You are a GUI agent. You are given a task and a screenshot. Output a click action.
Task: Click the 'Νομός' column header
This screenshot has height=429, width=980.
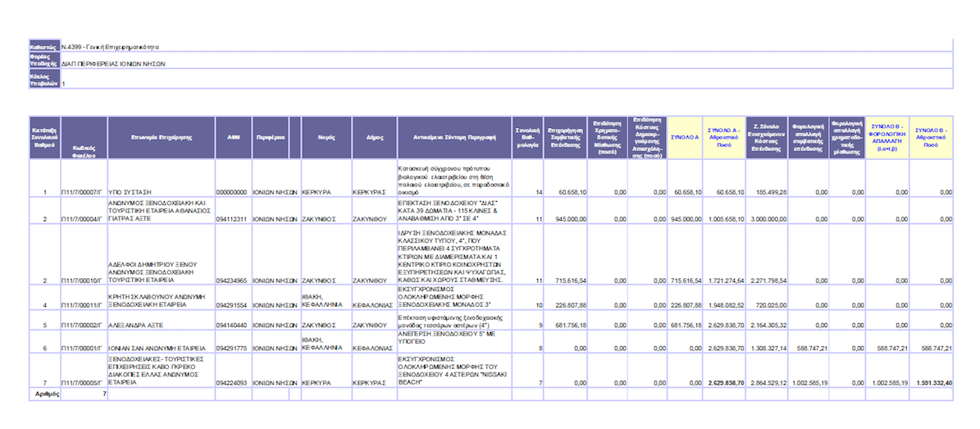click(x=326, y=136)
